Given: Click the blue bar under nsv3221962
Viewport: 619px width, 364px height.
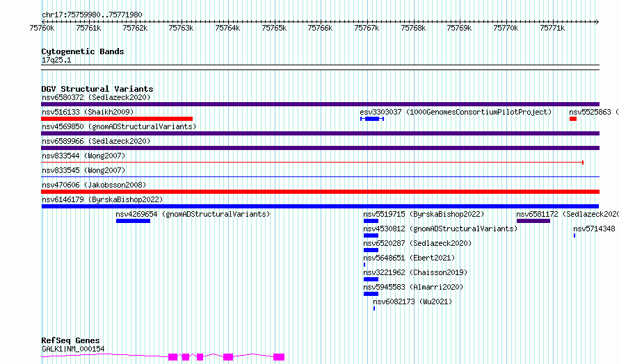Looking at the screenshot, I should click(371, 279).
